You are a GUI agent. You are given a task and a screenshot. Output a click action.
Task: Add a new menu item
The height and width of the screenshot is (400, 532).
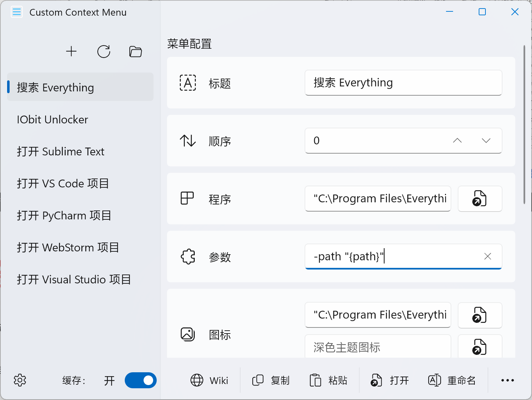pos(71,52)
